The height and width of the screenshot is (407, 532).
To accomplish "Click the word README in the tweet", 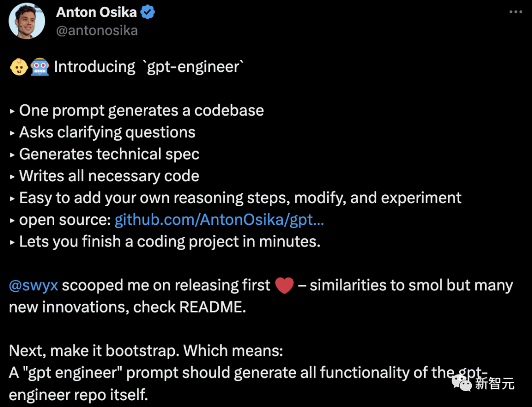I will [x=212, y=307].
